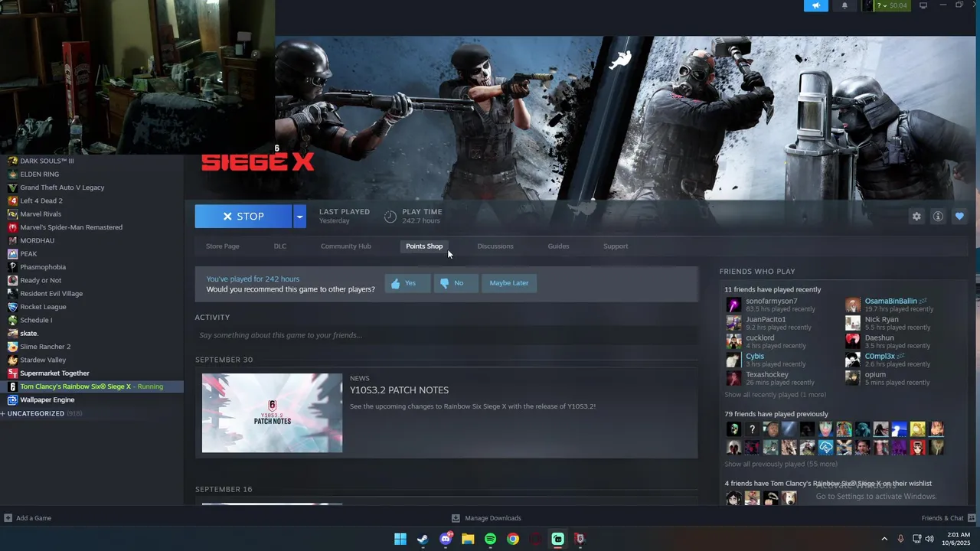Screen dimensions: 980x551
Task: Show all recently played (1 more)
Action: pyautogui.click(x=775, y=395)
